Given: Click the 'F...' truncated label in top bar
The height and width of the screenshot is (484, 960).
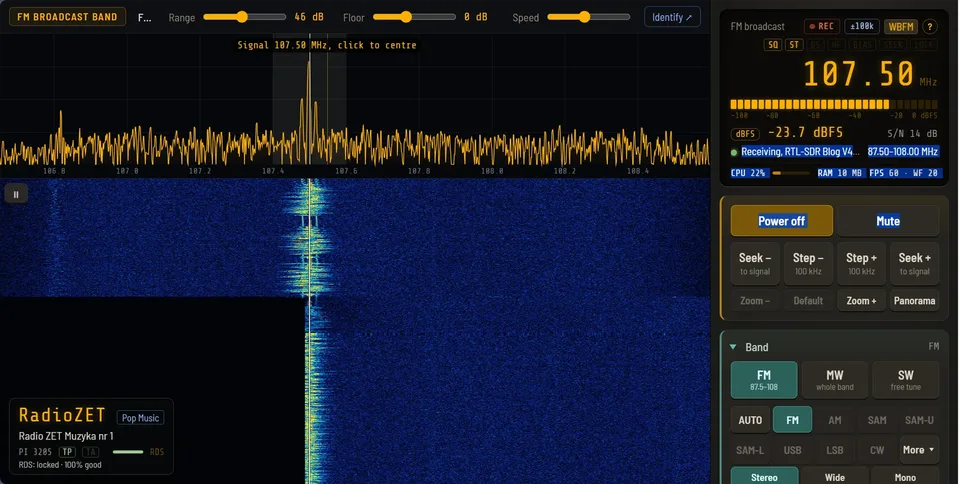Looking at the screenshot, I should [144, 18].
